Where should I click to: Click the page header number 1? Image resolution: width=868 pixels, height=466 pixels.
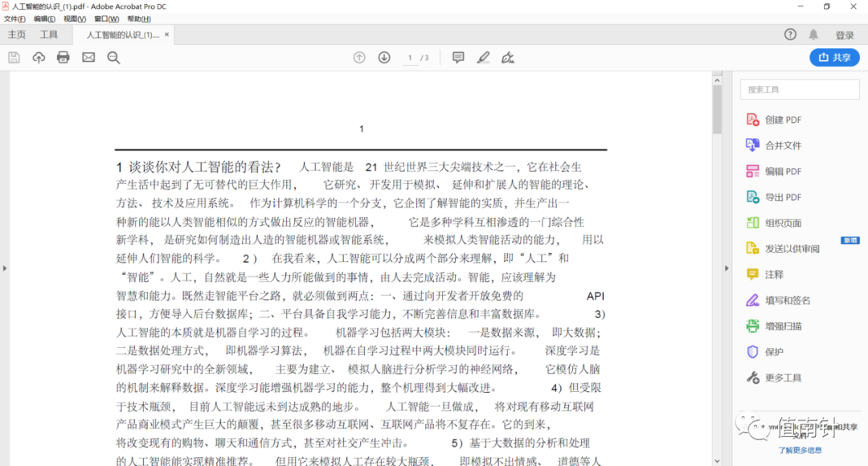tap(362, 129)
